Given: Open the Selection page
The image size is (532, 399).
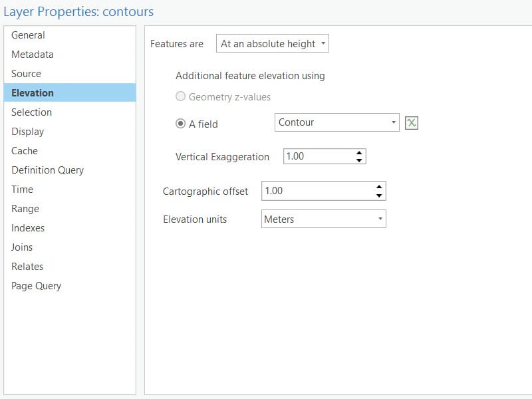Looking at the screenshot, I should coord(31,112).
